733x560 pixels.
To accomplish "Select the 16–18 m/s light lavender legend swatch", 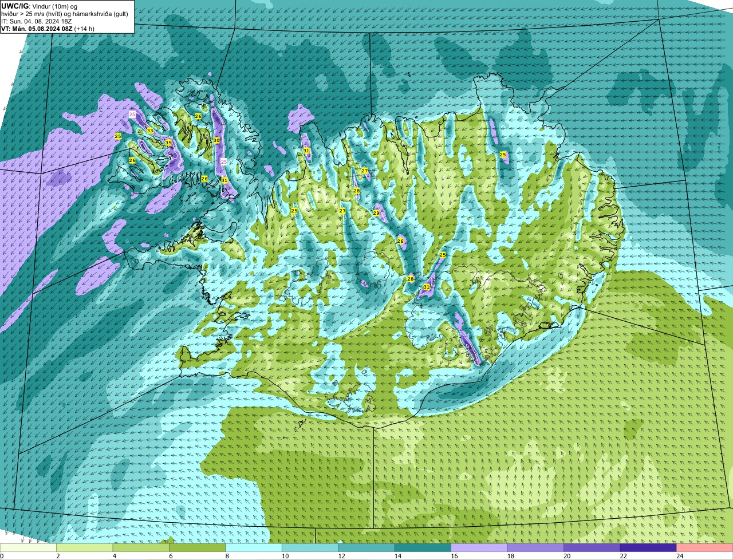I will 479,548.
